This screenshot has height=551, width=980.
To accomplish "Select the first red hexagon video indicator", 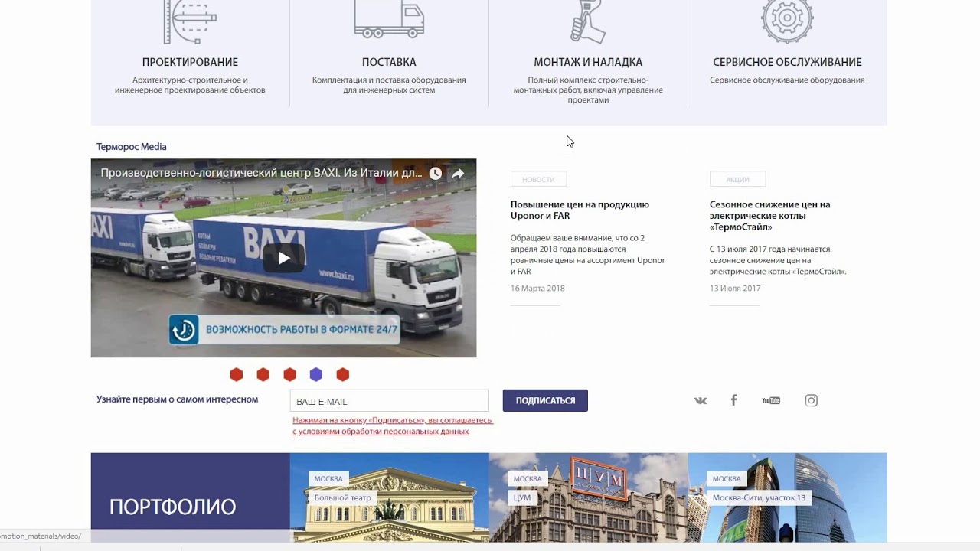I will (x=237, y=374).
